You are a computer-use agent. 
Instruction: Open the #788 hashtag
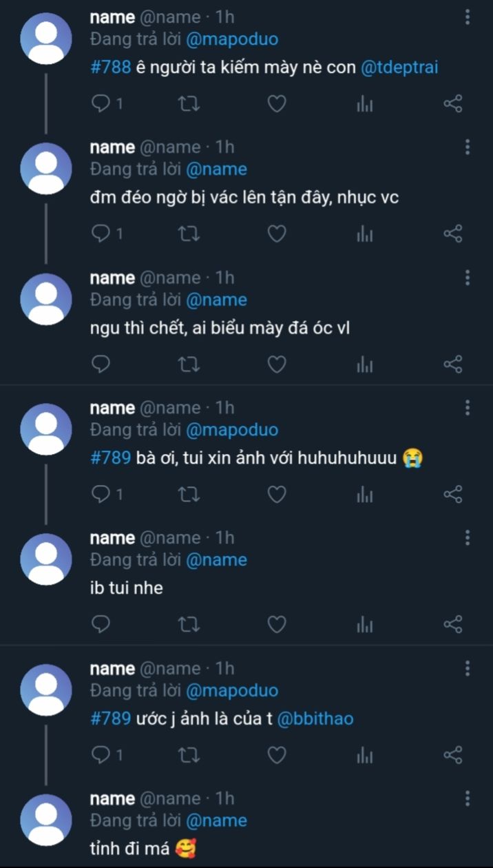110,68
